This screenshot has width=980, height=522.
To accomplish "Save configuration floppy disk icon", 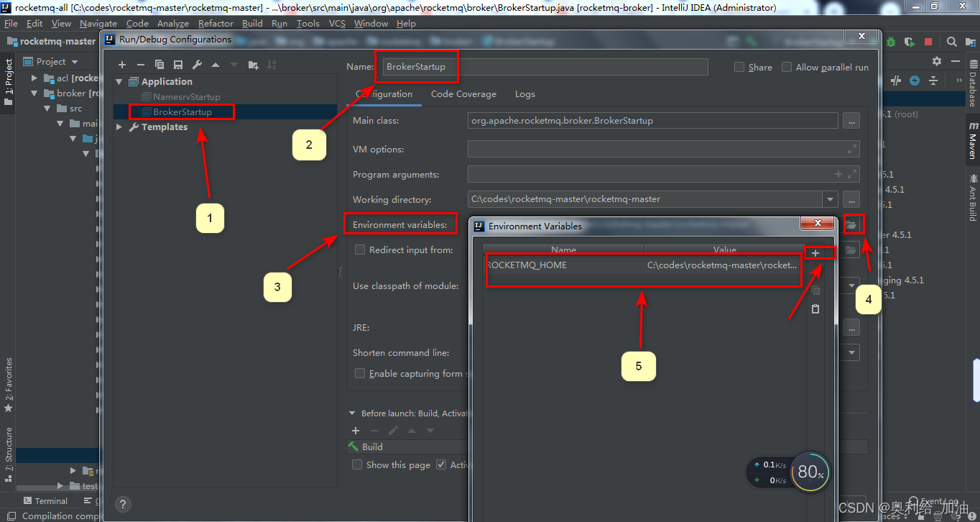I will coord(178,65).
